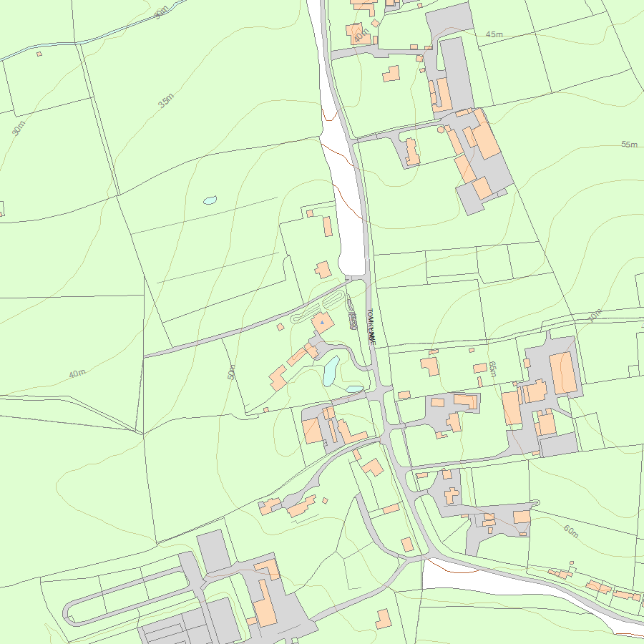This screenshot has width=644, height=644.
Task: Select the "65m" contour label
Action: coord(493,369)
